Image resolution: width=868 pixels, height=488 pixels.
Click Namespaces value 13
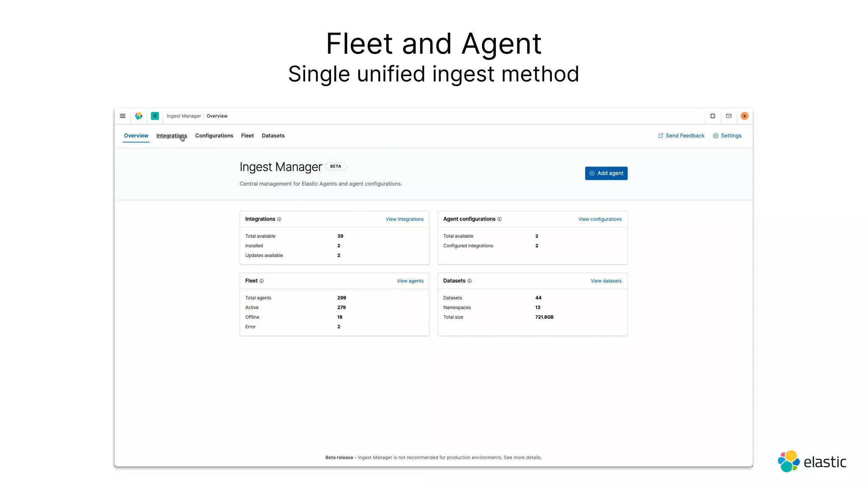tap(538, 308)
